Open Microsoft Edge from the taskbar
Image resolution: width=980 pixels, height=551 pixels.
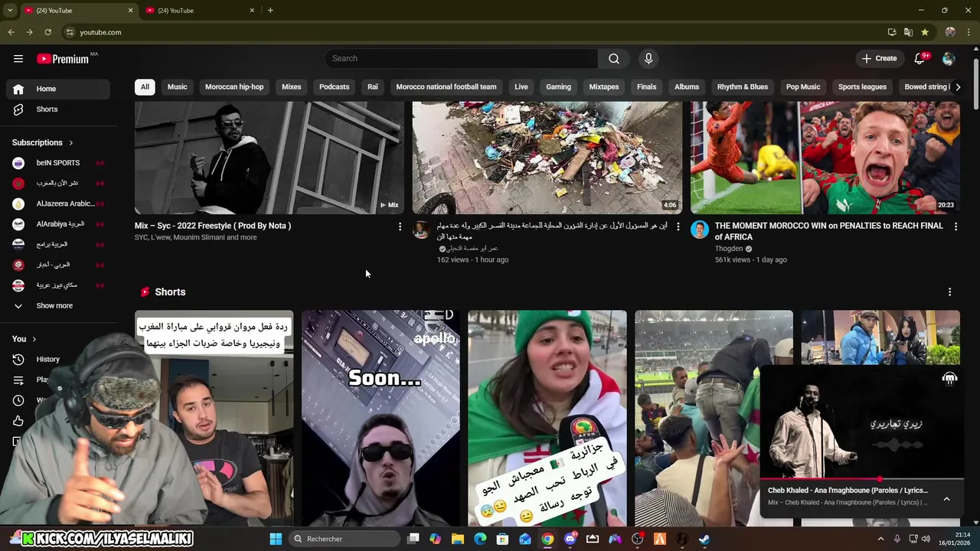point(480,539)
